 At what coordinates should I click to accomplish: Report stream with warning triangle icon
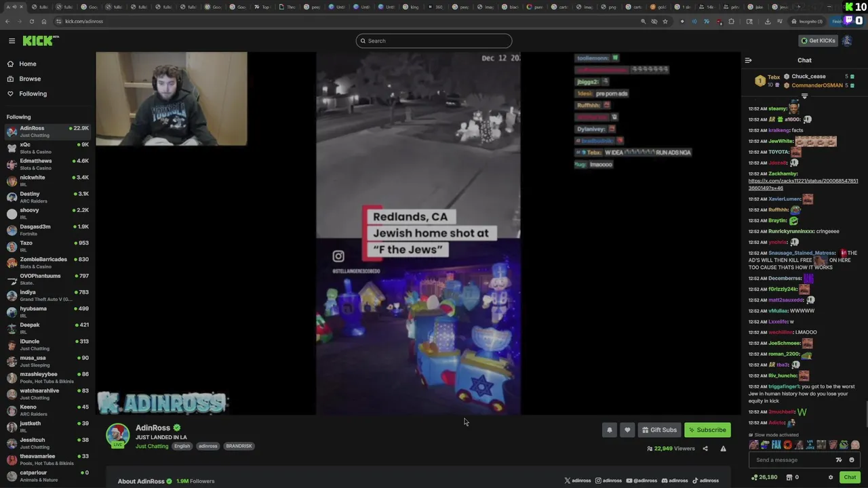coord(723,449)
